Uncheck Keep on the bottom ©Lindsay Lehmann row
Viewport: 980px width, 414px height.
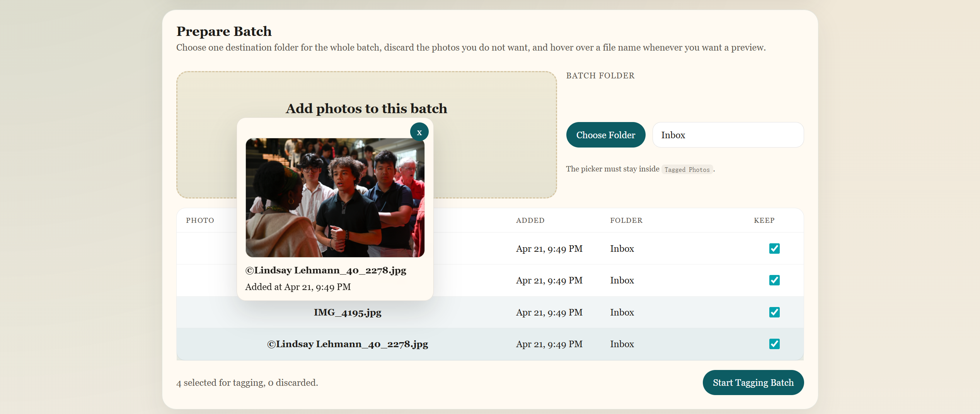[x=774, y=344]
